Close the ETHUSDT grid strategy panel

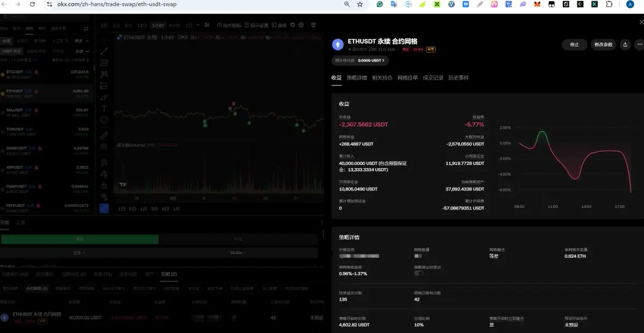point(640,22)
